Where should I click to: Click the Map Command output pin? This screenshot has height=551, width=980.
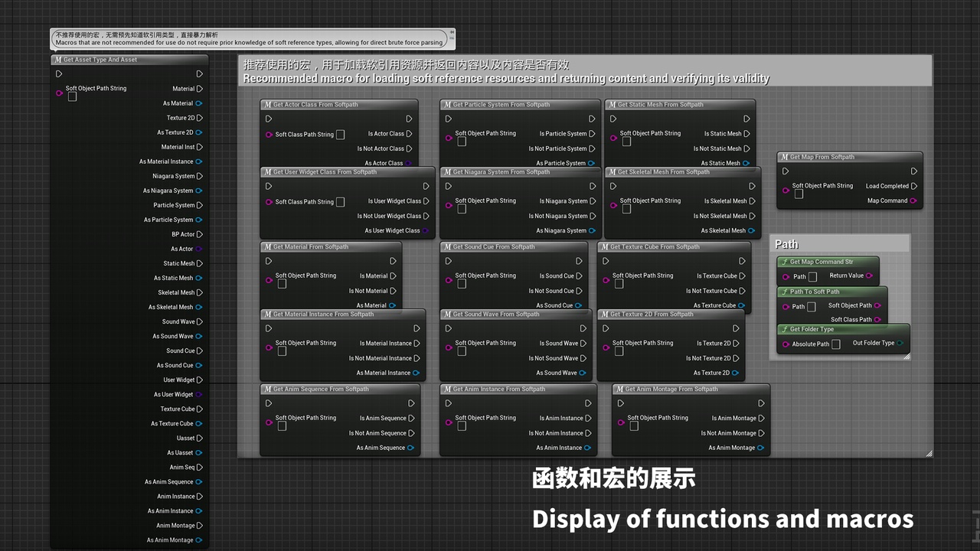(914, 201)
